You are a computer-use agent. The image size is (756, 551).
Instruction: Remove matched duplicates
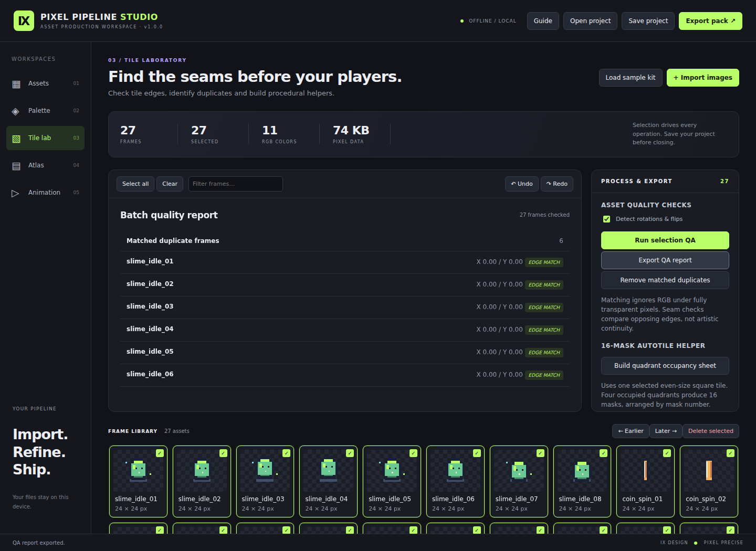(x=665, y=280)
